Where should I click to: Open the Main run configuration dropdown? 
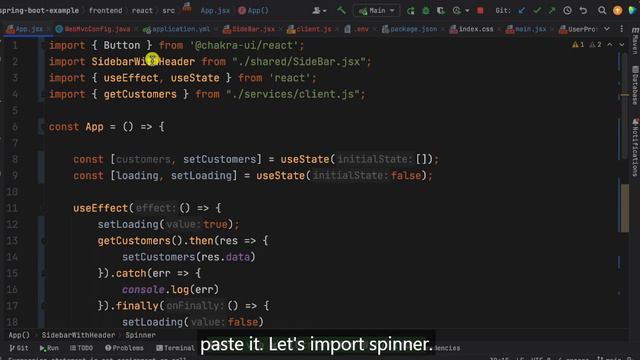point(376,11)
